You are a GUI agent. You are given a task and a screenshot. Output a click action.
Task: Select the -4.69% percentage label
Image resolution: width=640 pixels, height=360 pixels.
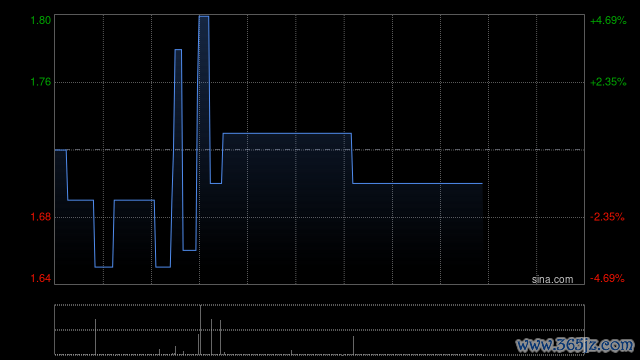607,278
